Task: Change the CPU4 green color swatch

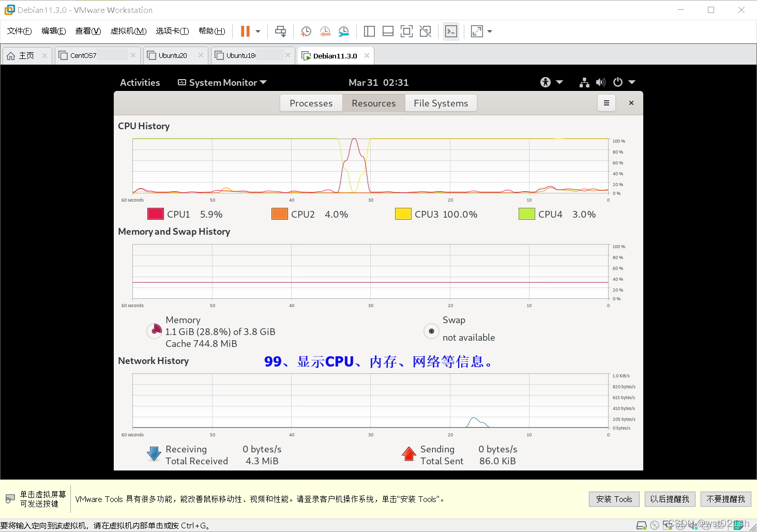Action: [527, 214]
